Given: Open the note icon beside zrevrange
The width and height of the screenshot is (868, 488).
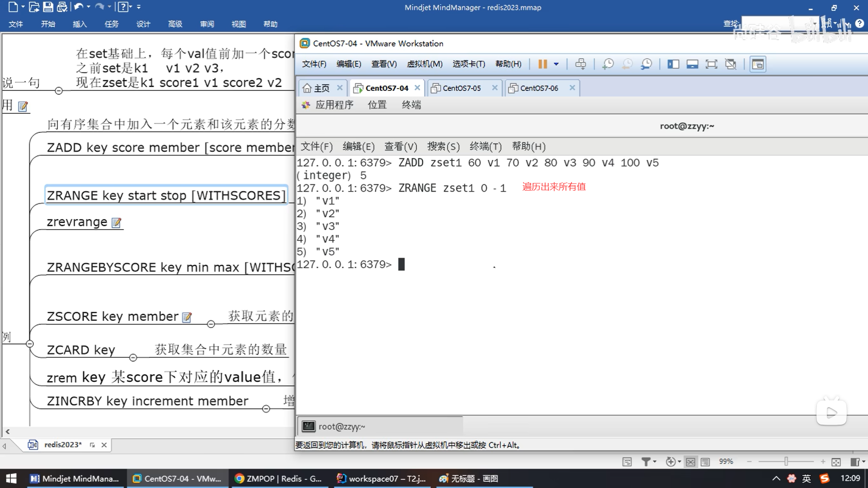Looking at the screenshot, I should point(116,223).
